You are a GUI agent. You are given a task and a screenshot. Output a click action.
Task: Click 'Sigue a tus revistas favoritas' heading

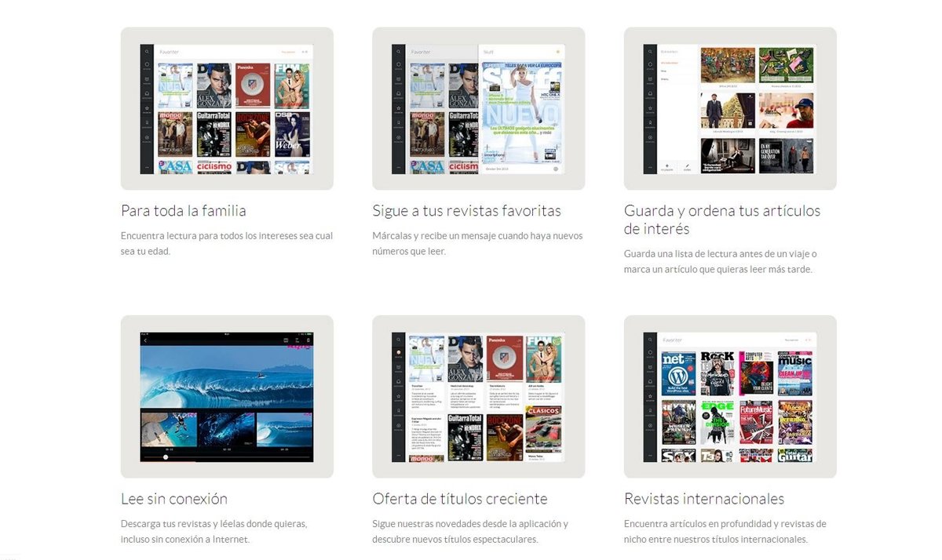[466, 211]
